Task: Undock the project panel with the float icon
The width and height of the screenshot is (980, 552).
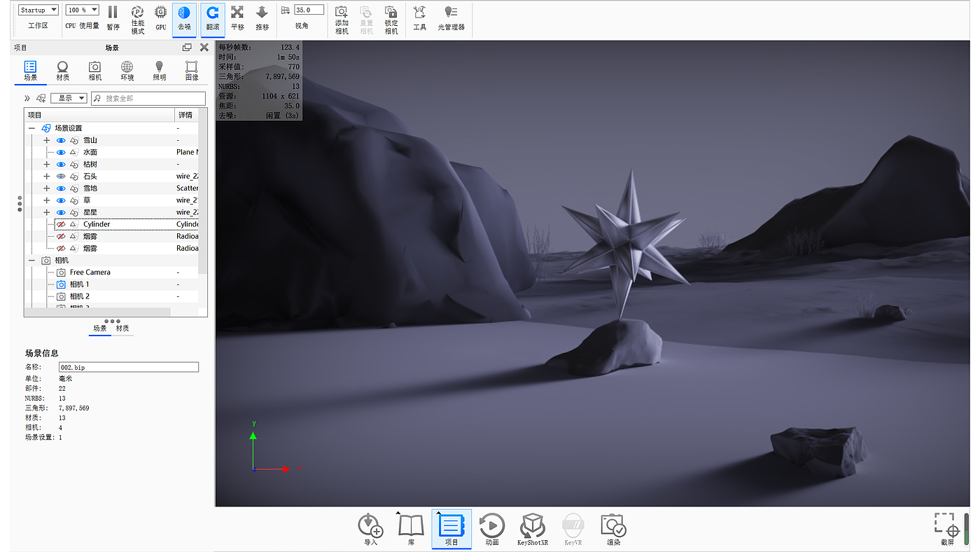Action: pyautogui.click(x=187, y=48)
